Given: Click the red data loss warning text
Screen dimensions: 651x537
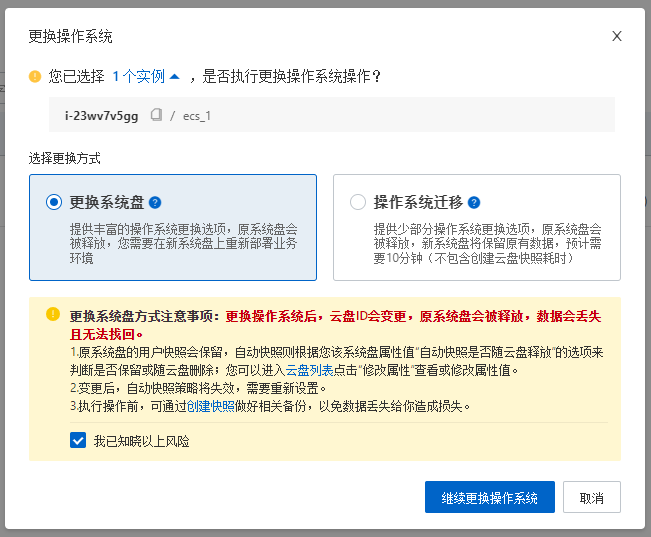Looking at the screenshot, I should tap(420, 316).
